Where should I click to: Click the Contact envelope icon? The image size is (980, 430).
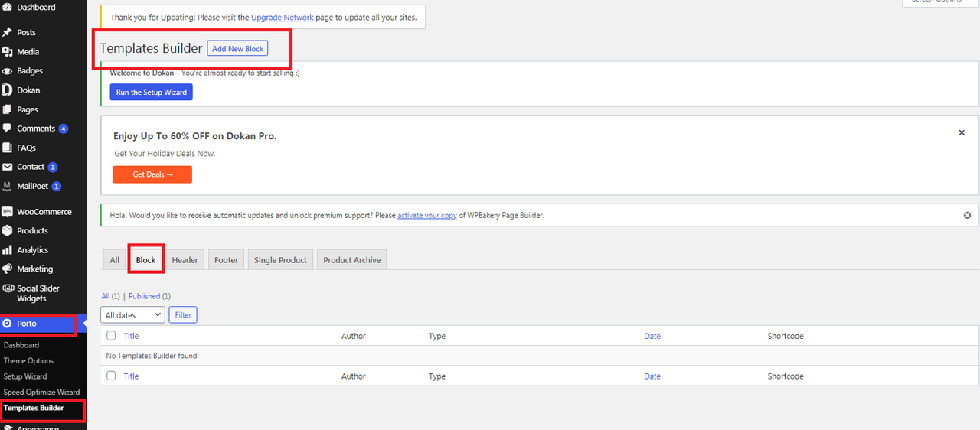[7, 167]
